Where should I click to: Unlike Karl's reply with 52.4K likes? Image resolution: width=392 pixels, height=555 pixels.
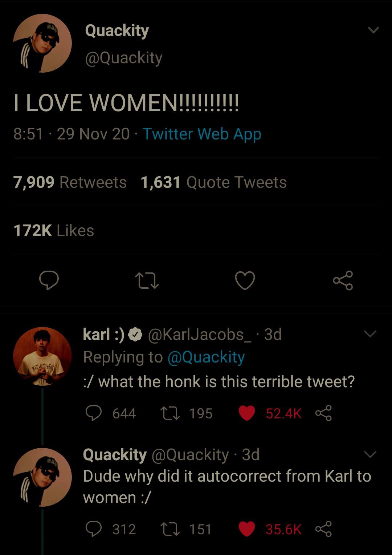[x=247, y=413]
